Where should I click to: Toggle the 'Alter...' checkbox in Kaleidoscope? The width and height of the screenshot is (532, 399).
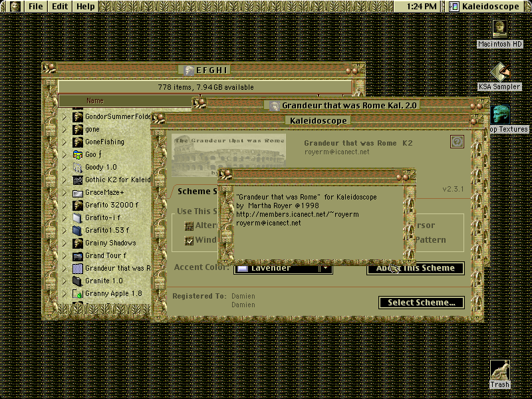pyautogui.click(x=189, y=225)
